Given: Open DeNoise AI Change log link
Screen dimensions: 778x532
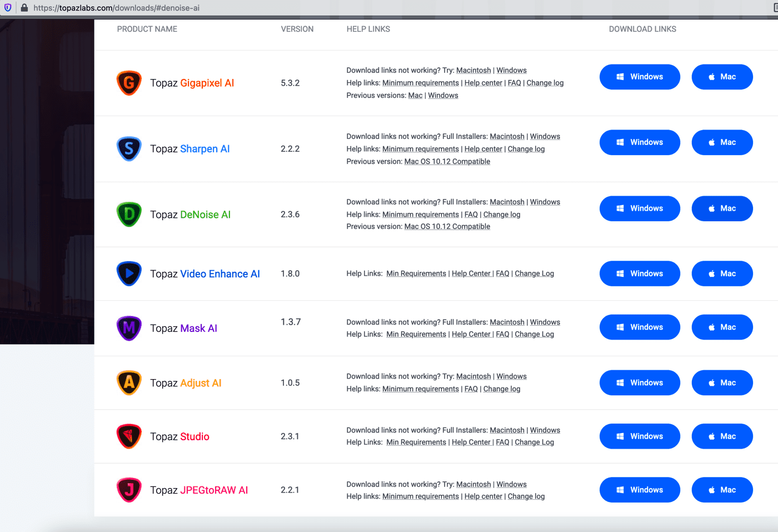Looking at the screenshot, I should coord(502,215).
